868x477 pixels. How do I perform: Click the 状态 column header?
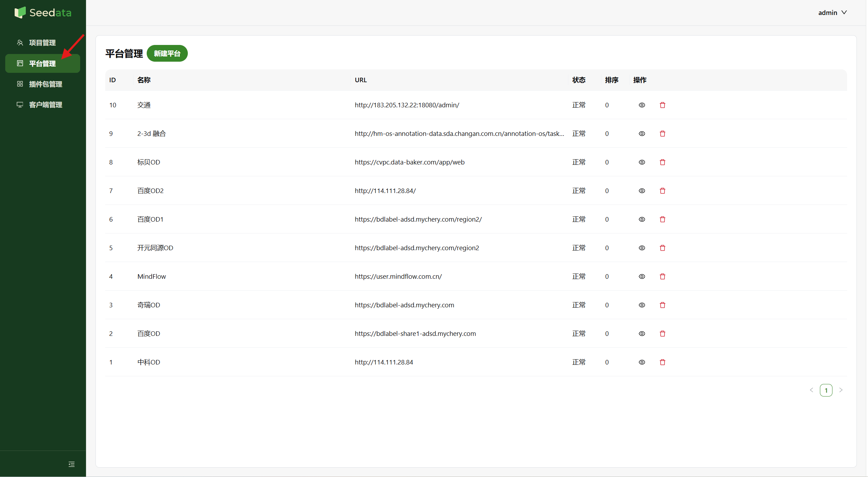click(x=579, y=80)
